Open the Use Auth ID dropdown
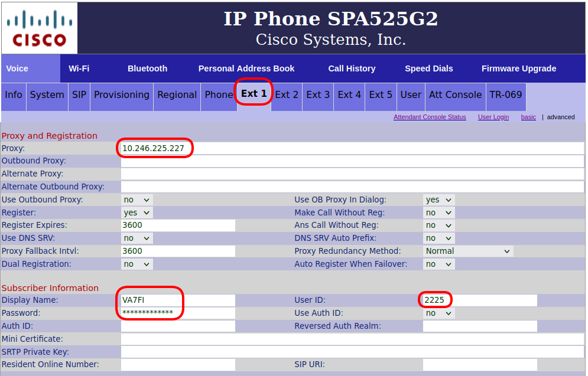588x376 pixels. tap(438, 313)
